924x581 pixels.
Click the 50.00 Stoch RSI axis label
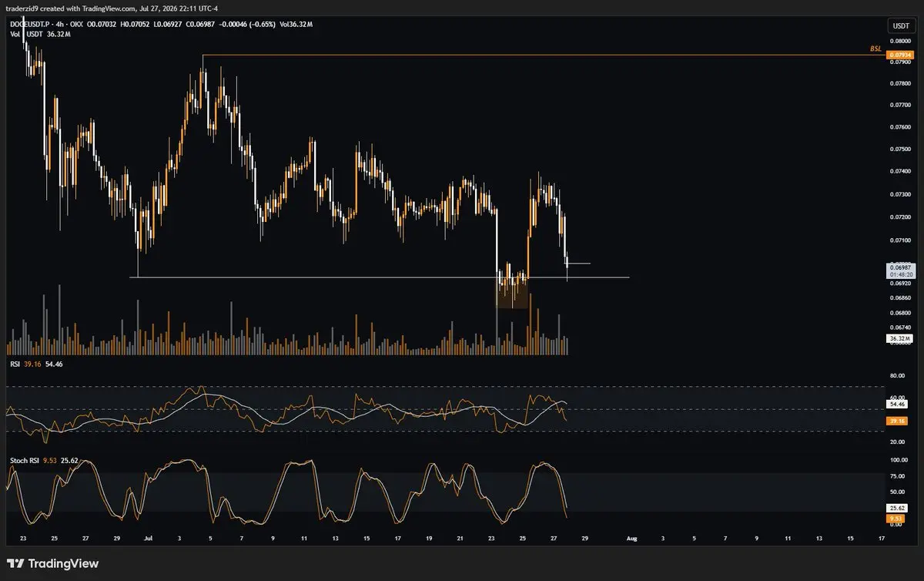point(897,492)
